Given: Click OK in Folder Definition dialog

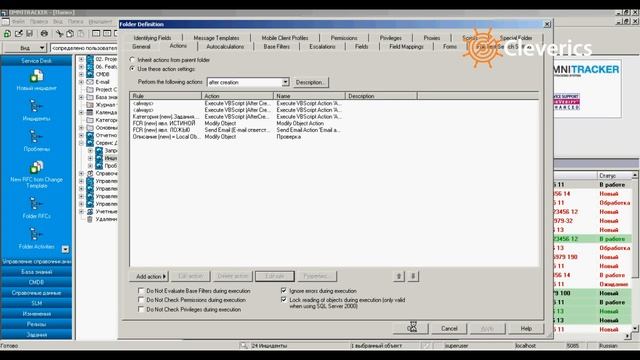Looking at the screenshot, I should click(411, 328).
